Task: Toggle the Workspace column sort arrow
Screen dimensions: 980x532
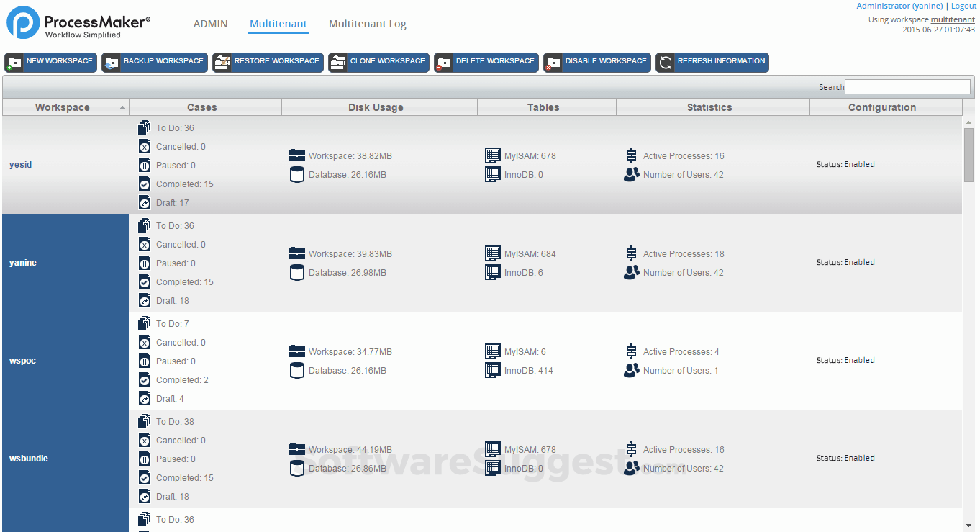Action: [122, 107]
